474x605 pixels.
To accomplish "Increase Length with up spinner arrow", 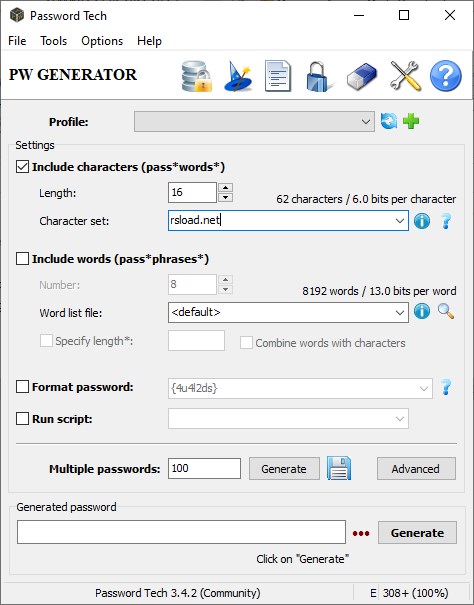I will pyautogui.click(x=225, y=188).
